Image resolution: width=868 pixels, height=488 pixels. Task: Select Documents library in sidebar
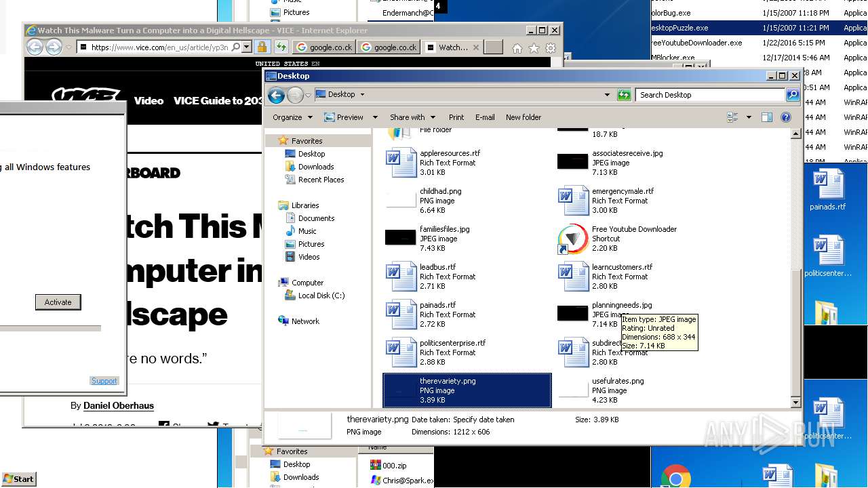click(316, 218)
